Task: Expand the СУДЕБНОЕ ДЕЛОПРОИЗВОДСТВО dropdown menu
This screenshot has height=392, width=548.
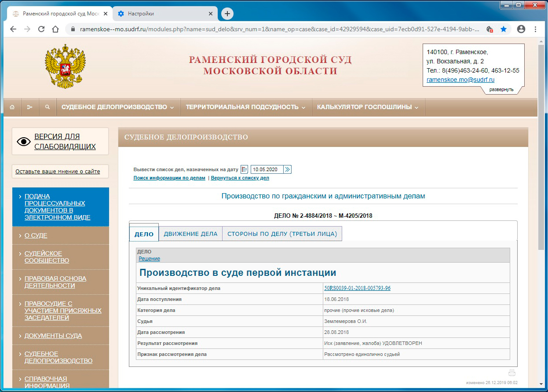Action: [118, 107]
